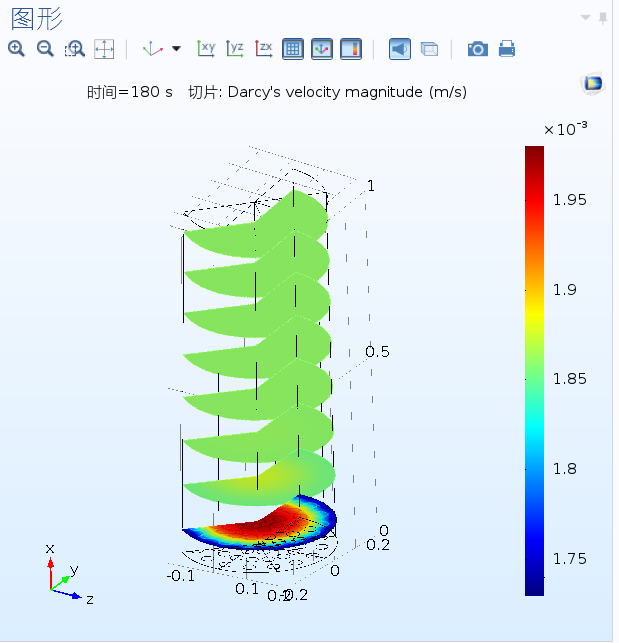Click the '图形' panel title
Screen dimensions: 619x643
coord(37,19)
